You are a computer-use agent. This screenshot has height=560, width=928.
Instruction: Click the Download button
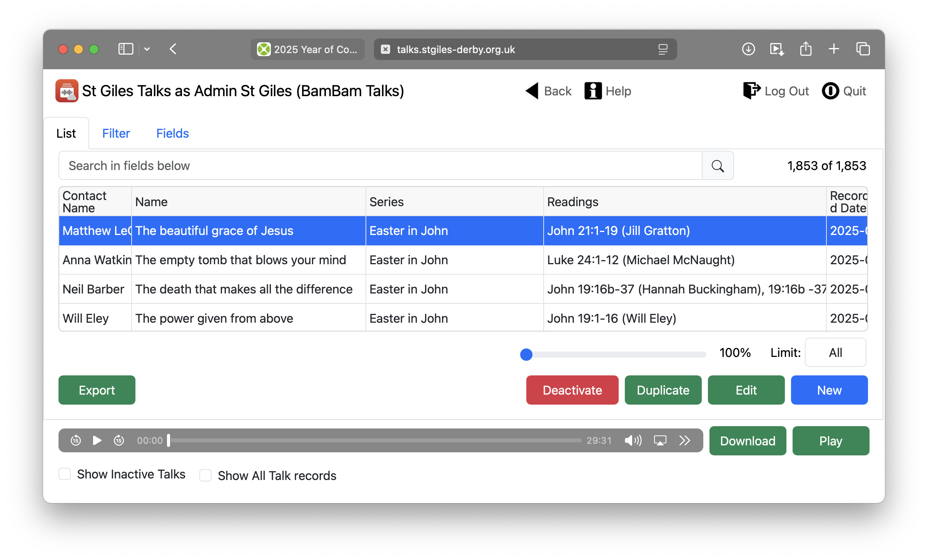click(748, 441)
